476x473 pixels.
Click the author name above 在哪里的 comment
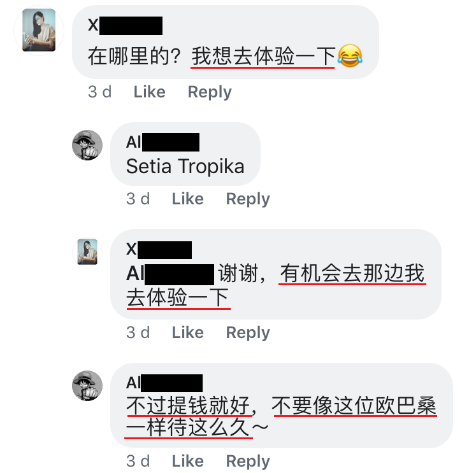[x=125, y=25]
